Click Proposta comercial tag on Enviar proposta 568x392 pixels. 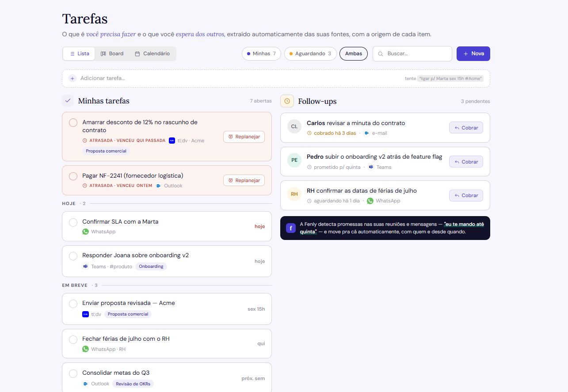(128, 314)
